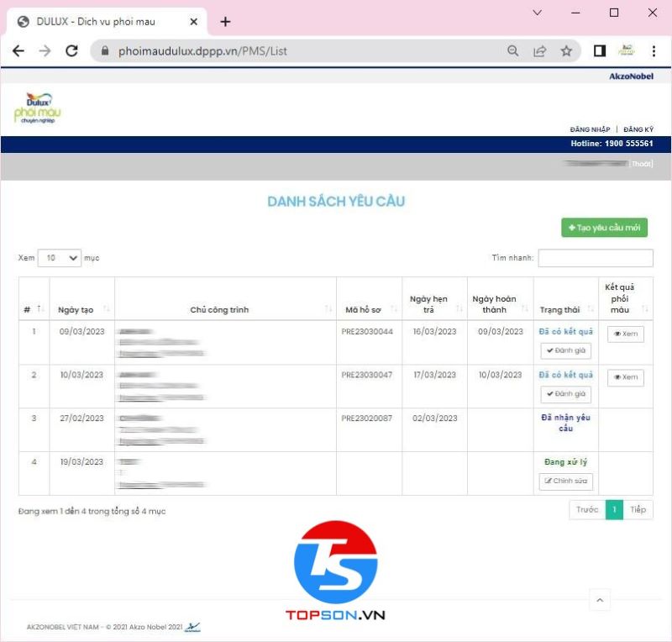Select page 1 in pagination
The image size is (672, 642).
pos(614,510)
